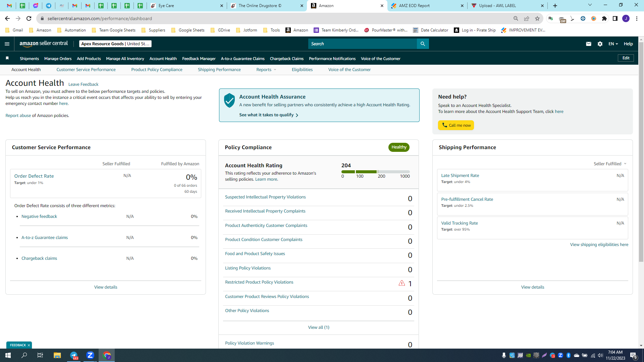The width and height of the screenshot is (644, 362).
Task: Go back with the browser back arrow
Action: [x=7, y=18]
